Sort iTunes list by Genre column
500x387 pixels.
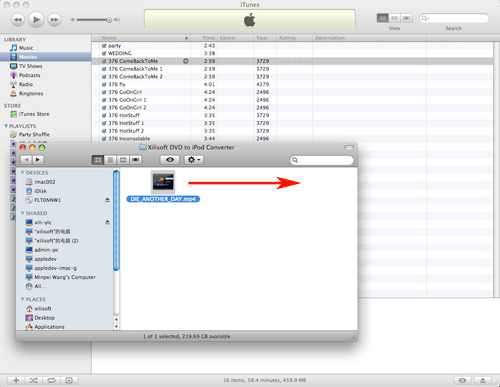click(x=236, y=38)
